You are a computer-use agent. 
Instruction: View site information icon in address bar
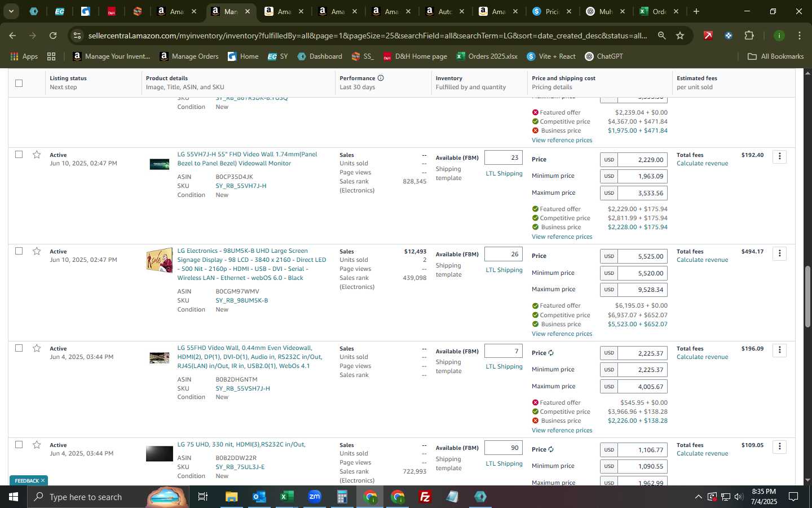77,36
